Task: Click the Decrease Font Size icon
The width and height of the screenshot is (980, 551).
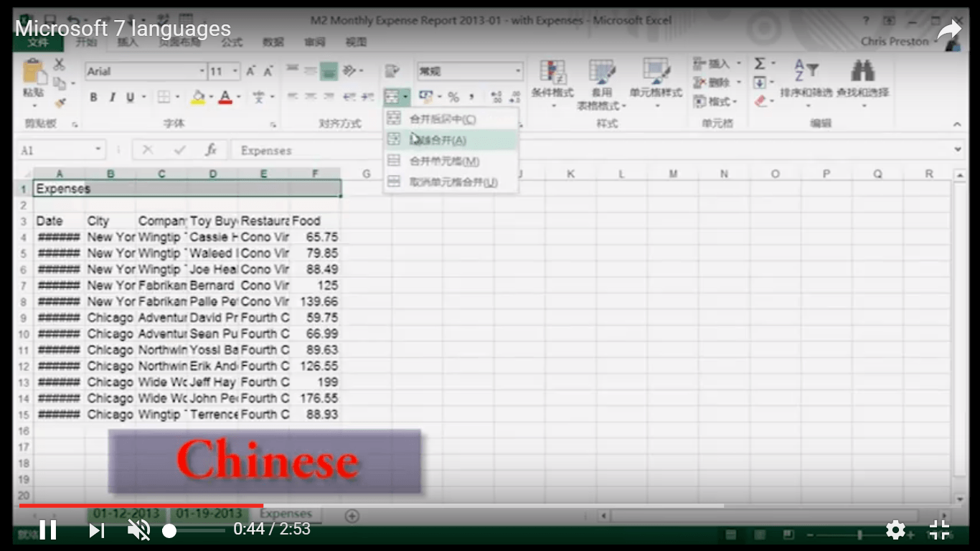Action: [x=268, y=72]
